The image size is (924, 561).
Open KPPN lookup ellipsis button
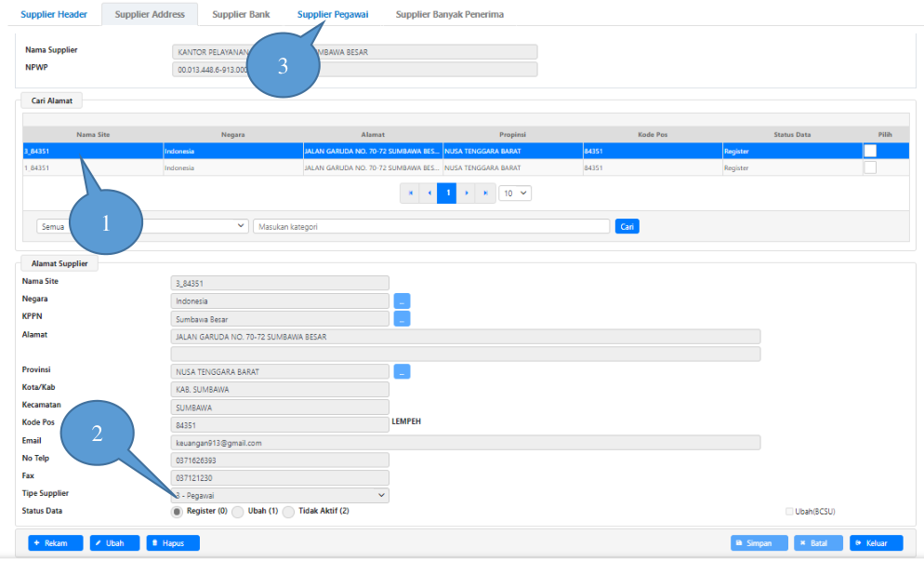coord(402,319)
